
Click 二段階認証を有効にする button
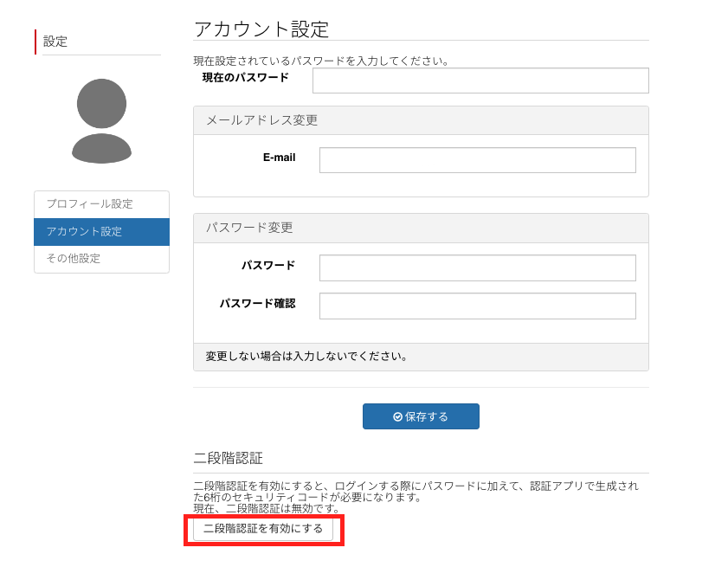tap(263, 529)
